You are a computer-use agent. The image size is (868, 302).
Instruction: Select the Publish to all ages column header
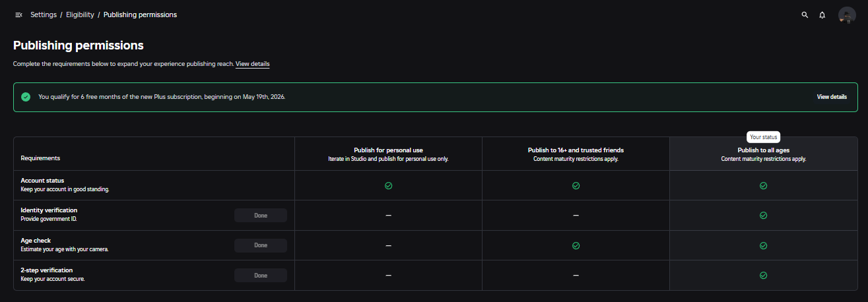coord(764,154)
